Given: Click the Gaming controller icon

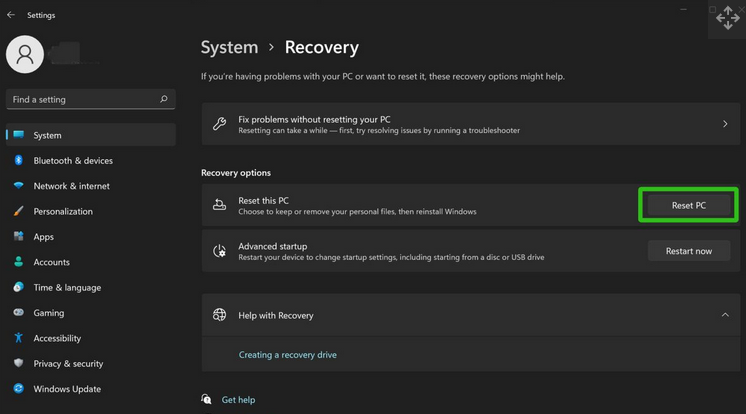Looking at the screenshot, I should (19, 312).
